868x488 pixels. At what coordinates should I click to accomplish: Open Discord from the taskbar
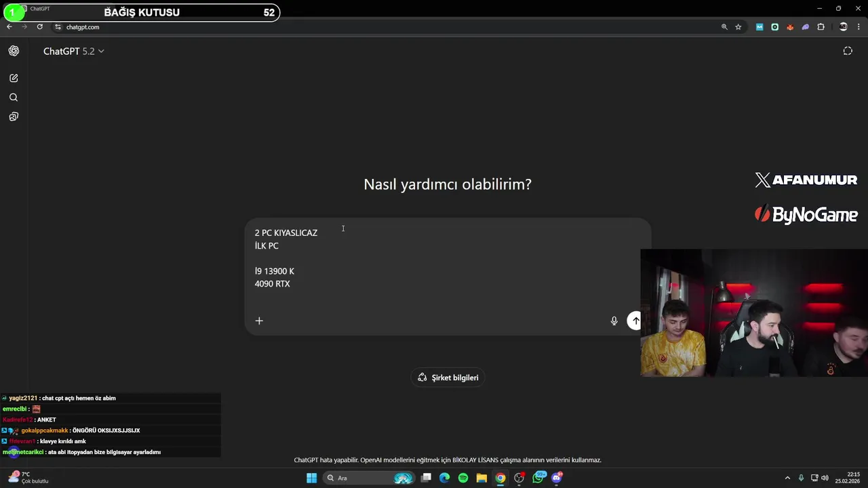click(x=557, y=478)
